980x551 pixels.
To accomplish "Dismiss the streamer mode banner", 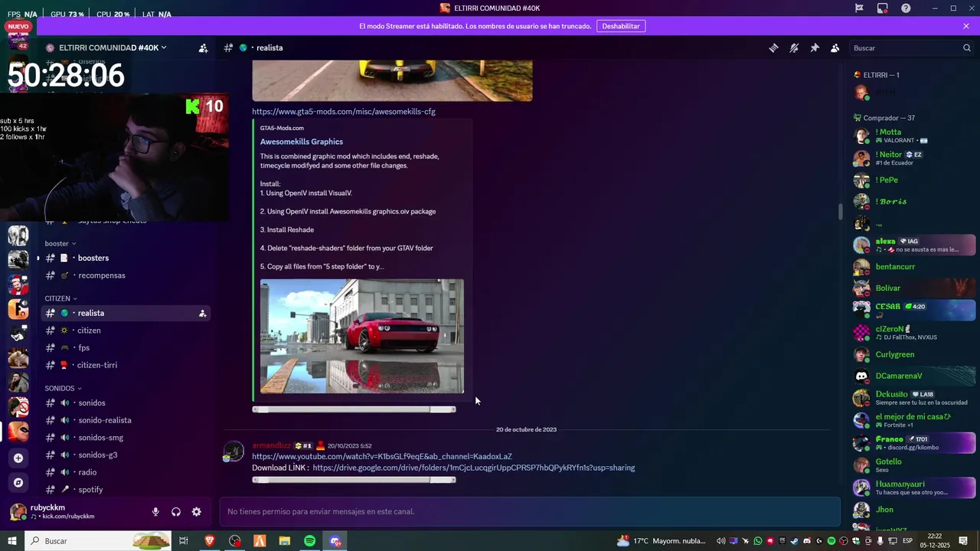I will 966,26.
